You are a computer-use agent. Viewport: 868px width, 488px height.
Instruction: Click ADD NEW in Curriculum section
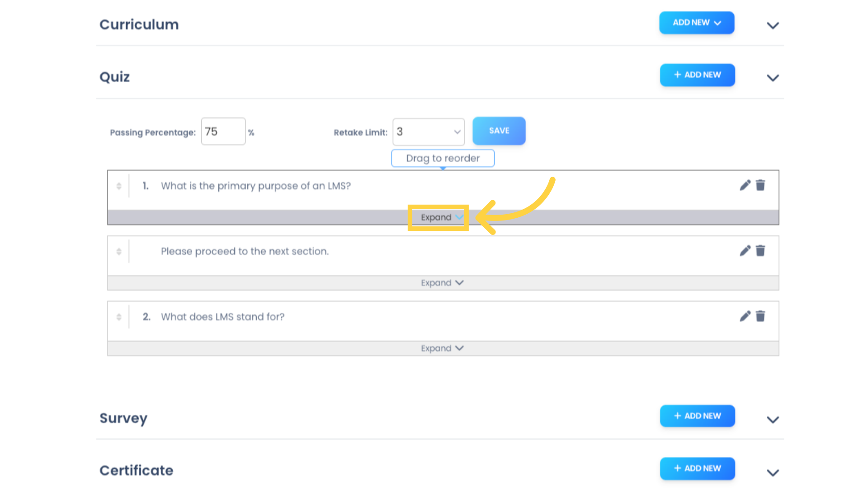696,22
